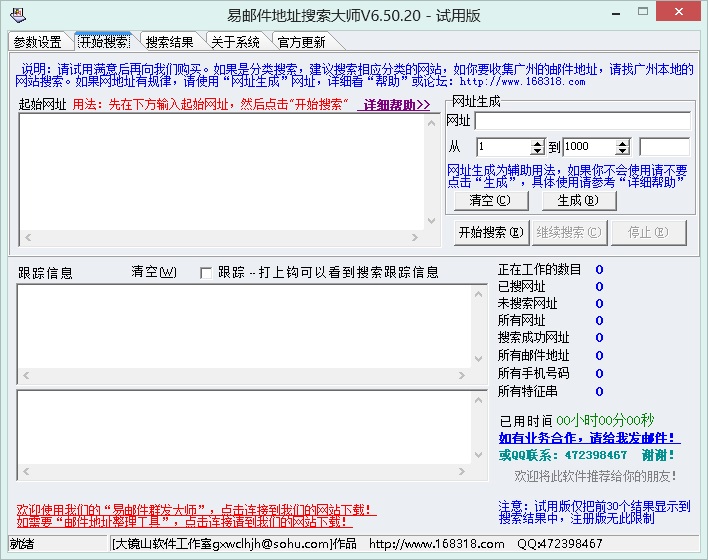The height and width of the screenshot is (560, 708).
Task: Click down arrow of the 从 start number spinner
Action: coord(538,151)
